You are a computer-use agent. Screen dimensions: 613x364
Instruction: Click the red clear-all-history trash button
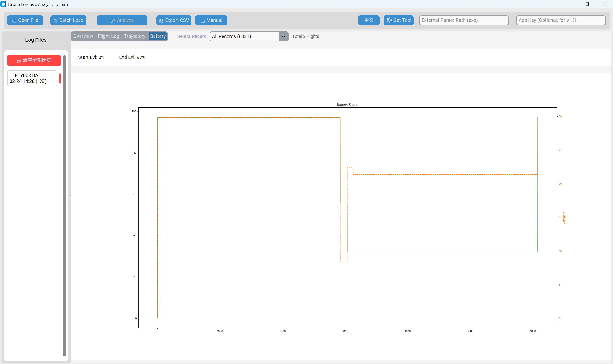tap(34, 60)
